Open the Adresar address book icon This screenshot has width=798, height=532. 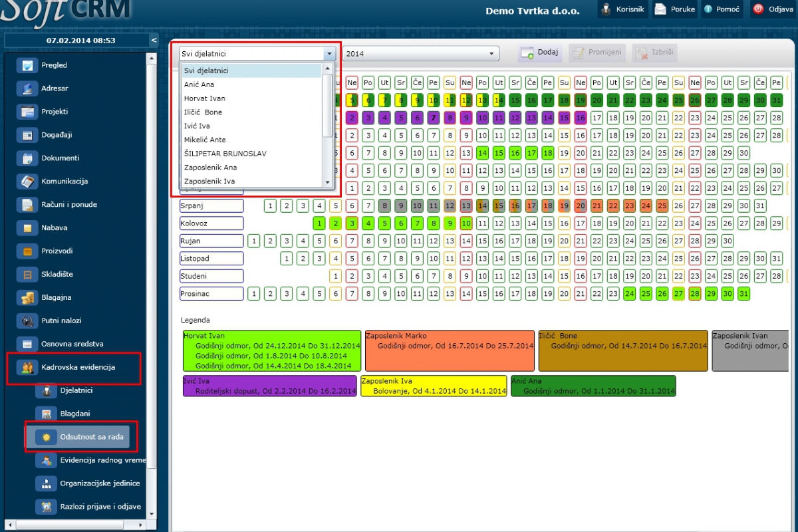(x=27, y=88)
